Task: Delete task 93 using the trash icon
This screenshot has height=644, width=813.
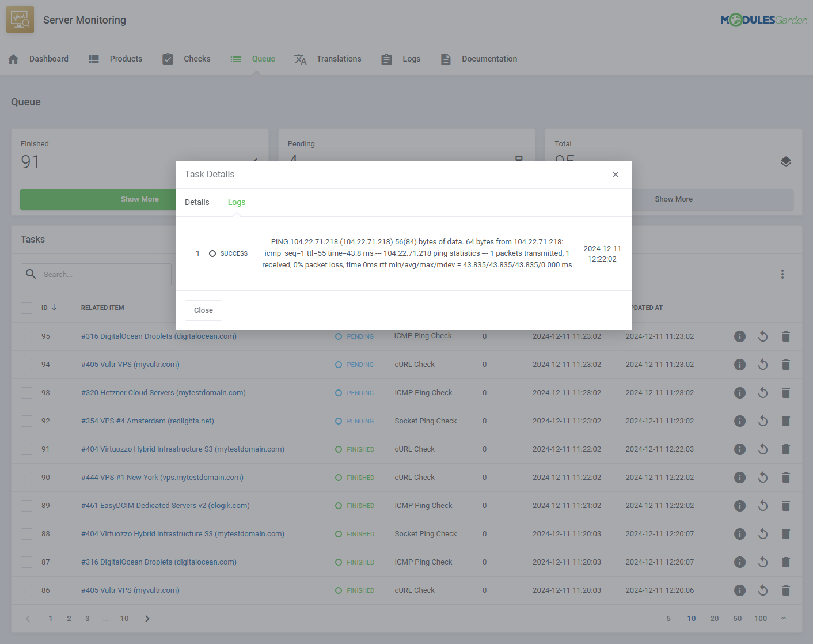Action: coord(786,392)
